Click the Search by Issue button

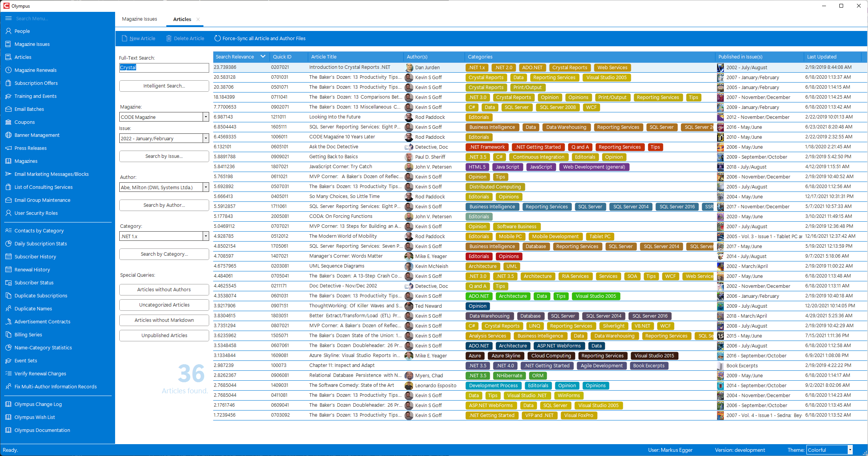(164, 156)
